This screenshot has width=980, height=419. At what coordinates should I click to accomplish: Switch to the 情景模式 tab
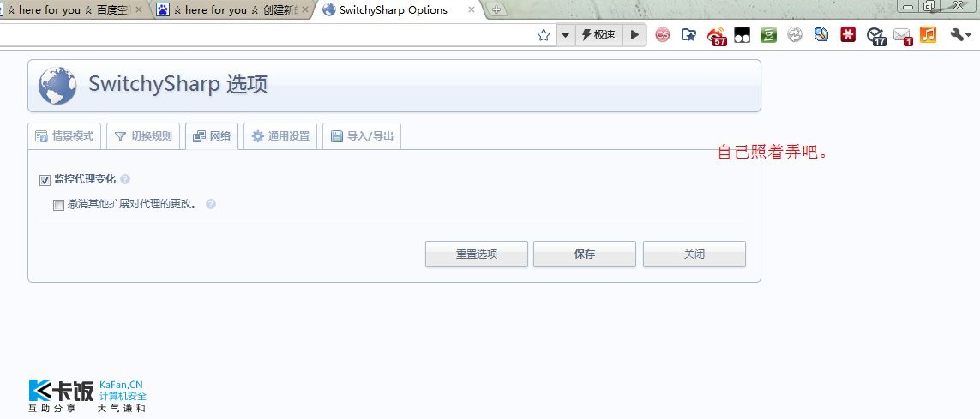click(64, 135)
